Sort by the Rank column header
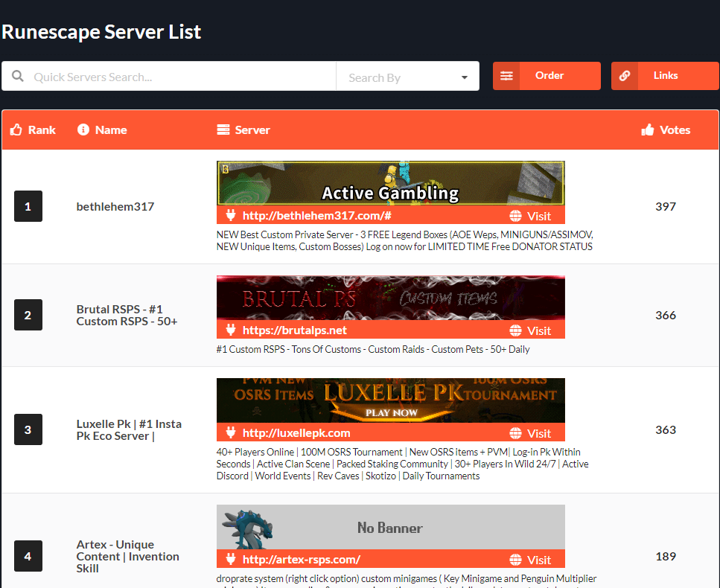 click(x=33, y=130)
